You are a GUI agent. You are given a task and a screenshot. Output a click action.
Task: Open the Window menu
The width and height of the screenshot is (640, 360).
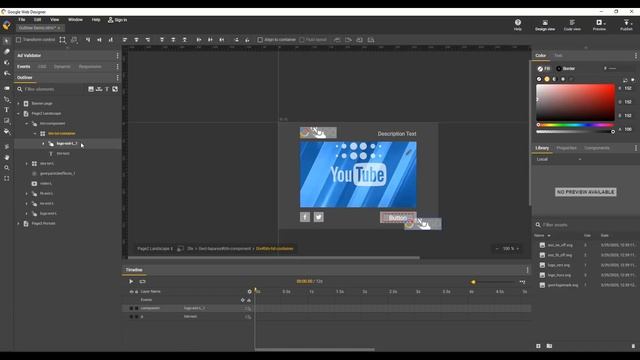click(x=75, y=20)
